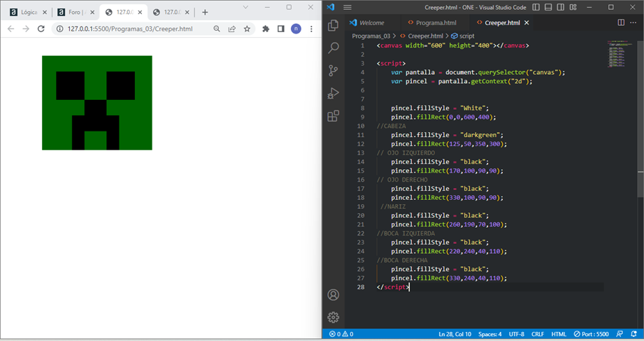Open a new browser tab

click(x=205, y=13)
